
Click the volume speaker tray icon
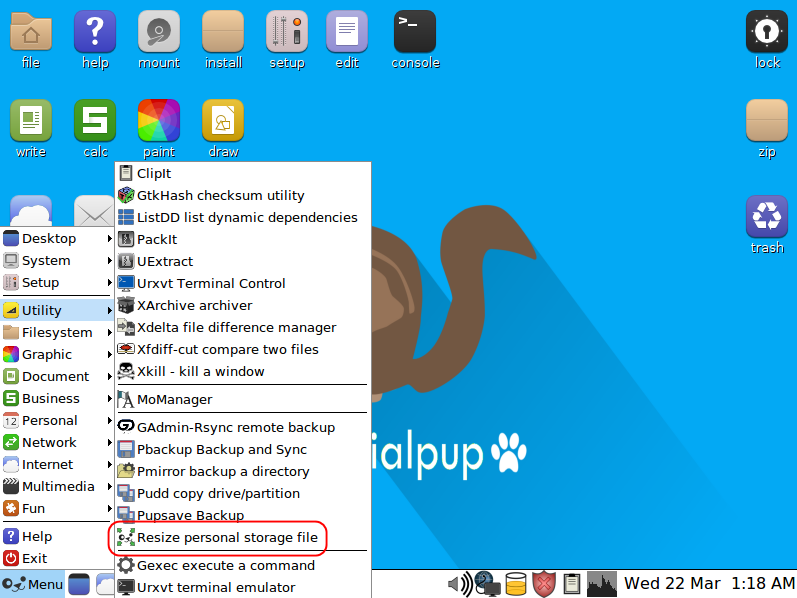click(x=460, y=584)
